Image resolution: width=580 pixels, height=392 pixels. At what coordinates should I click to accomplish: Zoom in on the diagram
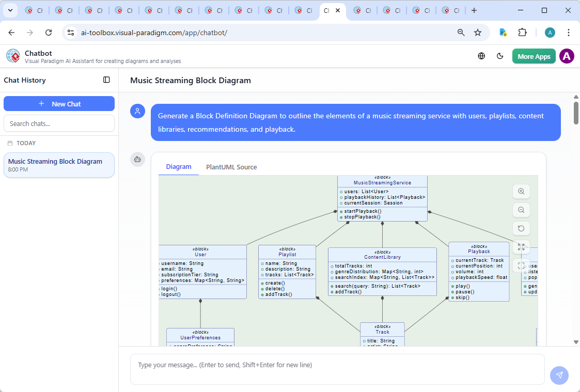[521, 192]
